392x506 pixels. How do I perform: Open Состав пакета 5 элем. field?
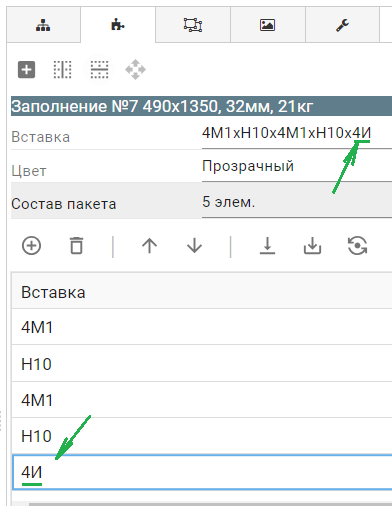(297, 202)
